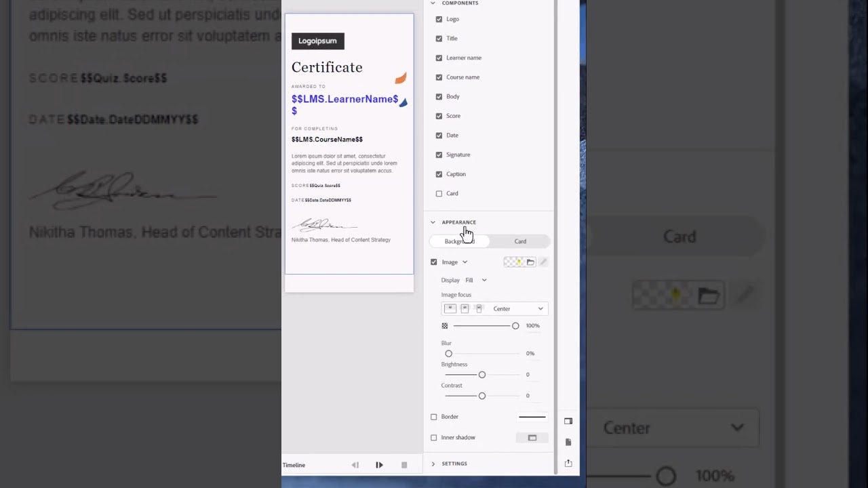Viewport: 868px width, 488px height.
Task: Click the Logoipsum logo on certificate
Action: (318, 41)
